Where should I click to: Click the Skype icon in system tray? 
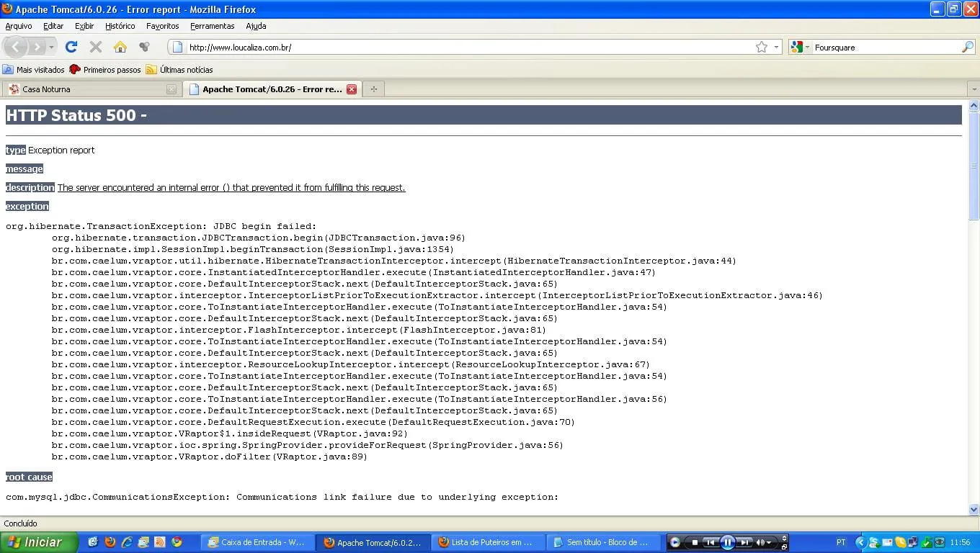[873, 542]
